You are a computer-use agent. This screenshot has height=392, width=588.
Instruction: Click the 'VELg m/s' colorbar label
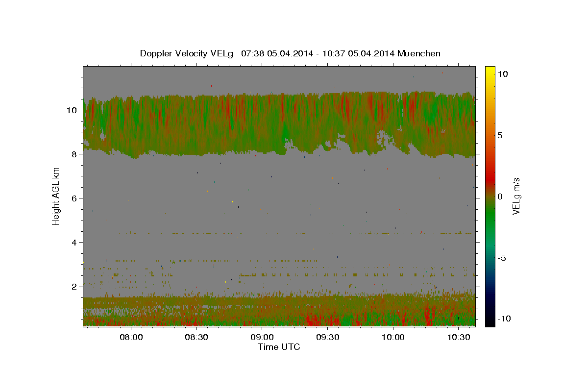click(516, 196)
